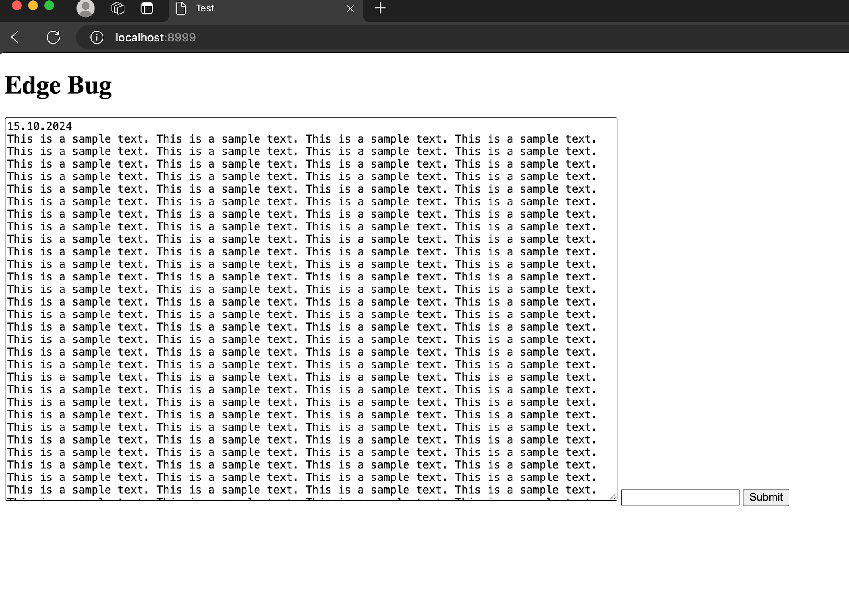849x616 pixels.
Task: Close the Test tab
Action: 350,9
